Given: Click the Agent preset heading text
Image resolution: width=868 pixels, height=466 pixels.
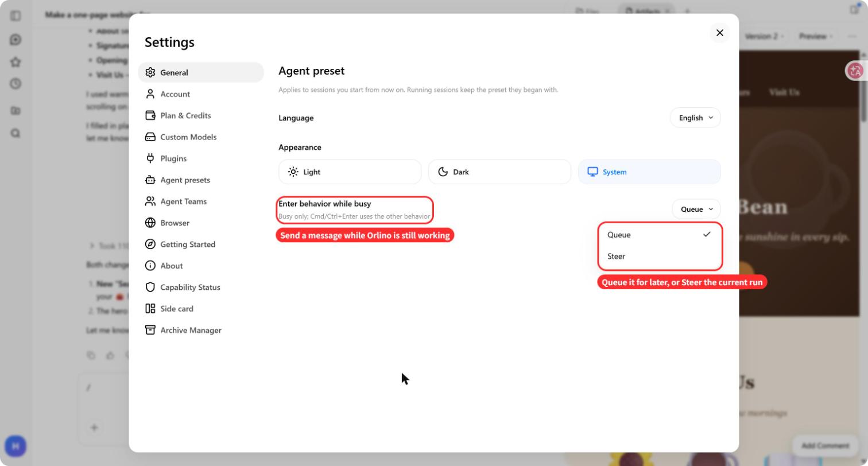Looking at the screenshot, I should 312,71.
